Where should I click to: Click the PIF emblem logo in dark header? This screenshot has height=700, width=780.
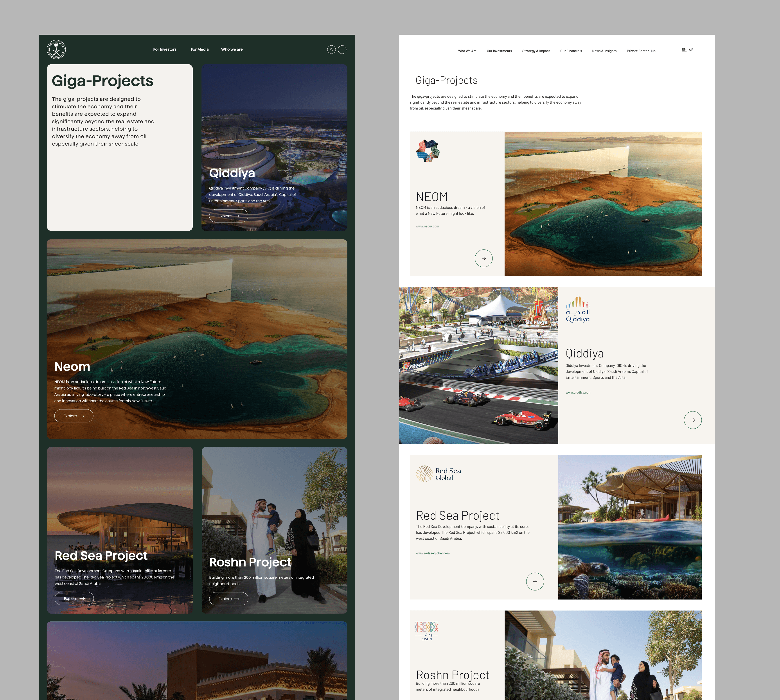point(56,50)
